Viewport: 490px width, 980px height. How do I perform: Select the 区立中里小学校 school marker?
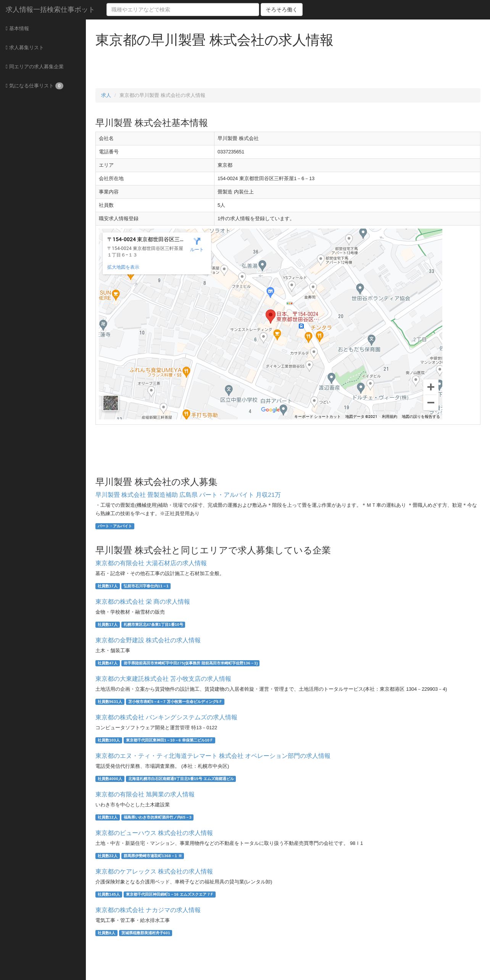[229, 390]
